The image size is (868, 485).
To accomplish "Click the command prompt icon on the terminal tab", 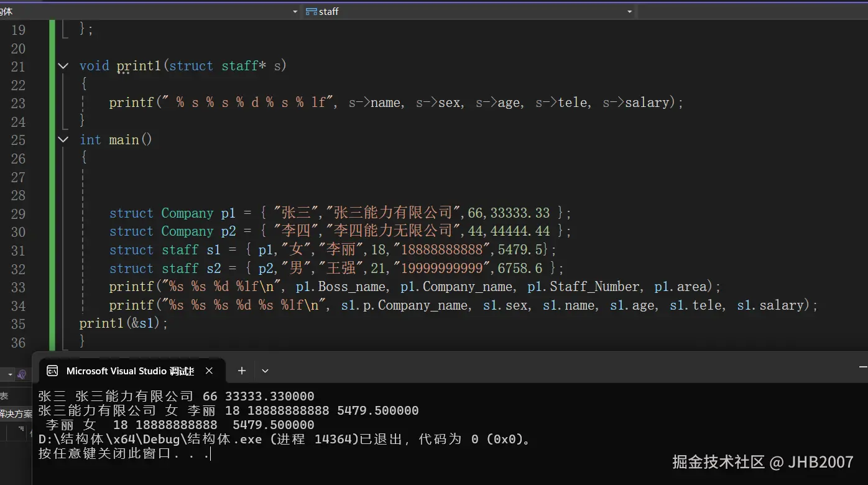I will 52,371.
